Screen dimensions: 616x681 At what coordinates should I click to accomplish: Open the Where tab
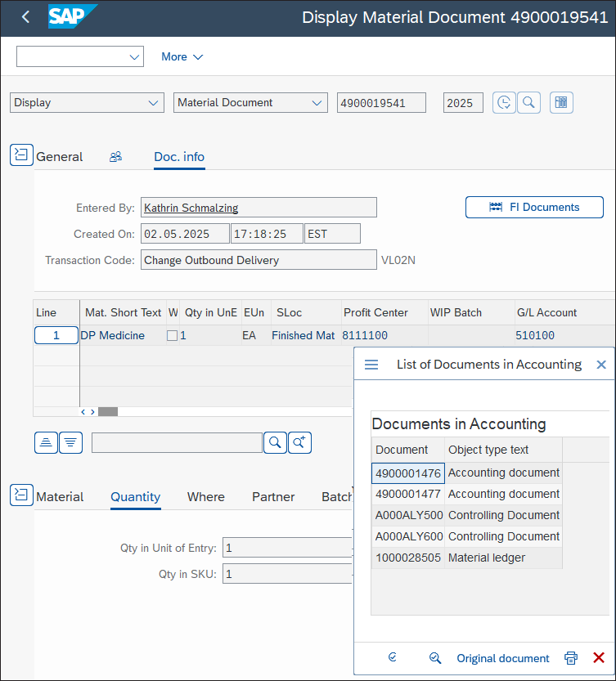click(x=205, y=496)
